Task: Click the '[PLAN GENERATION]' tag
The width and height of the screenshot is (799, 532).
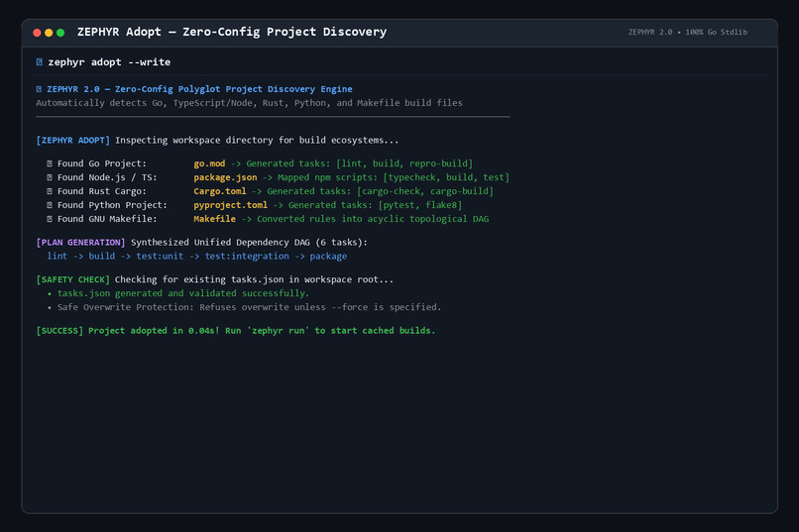Action: (80, 243)
